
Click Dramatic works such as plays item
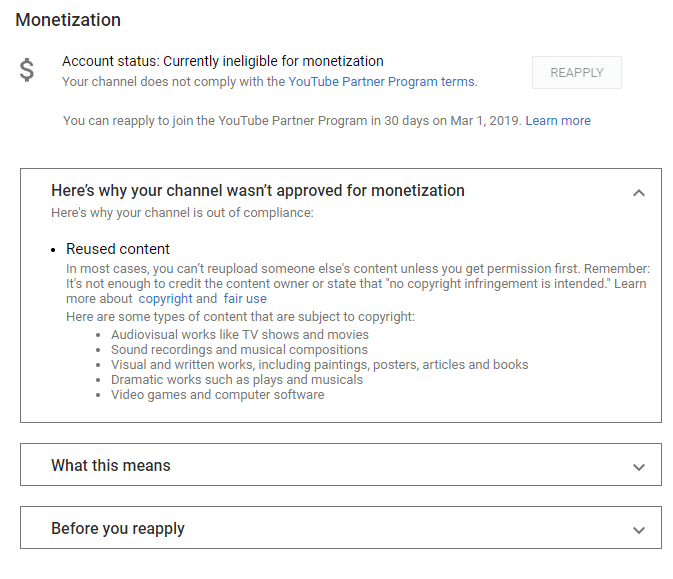tap(237, 379)
